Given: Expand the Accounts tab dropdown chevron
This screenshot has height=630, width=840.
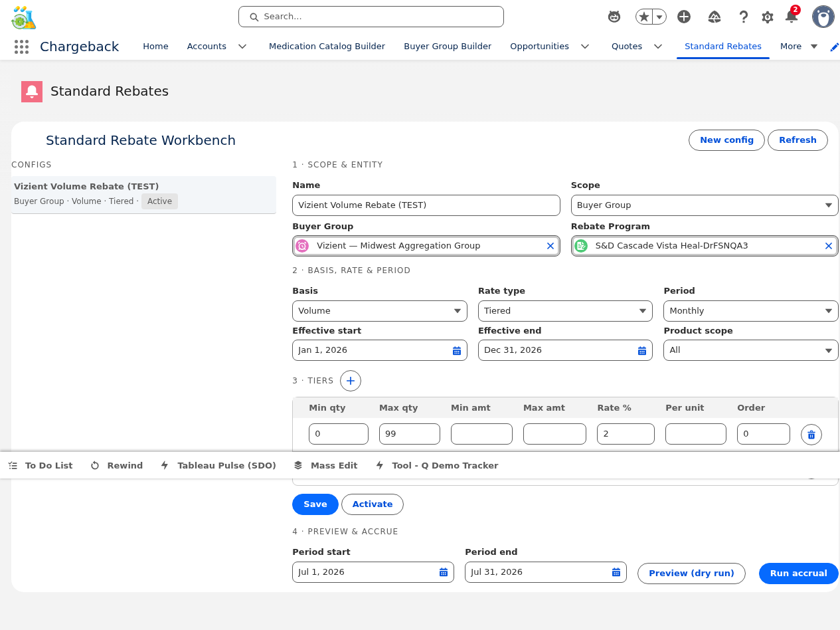Looking at the screenshot, I should [242, 47].
